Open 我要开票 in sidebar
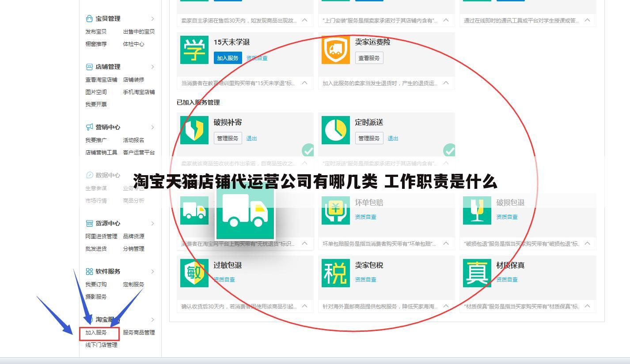The height and width of the screenshot is (364, 630). pyautogui.click(x=96, y=104)
